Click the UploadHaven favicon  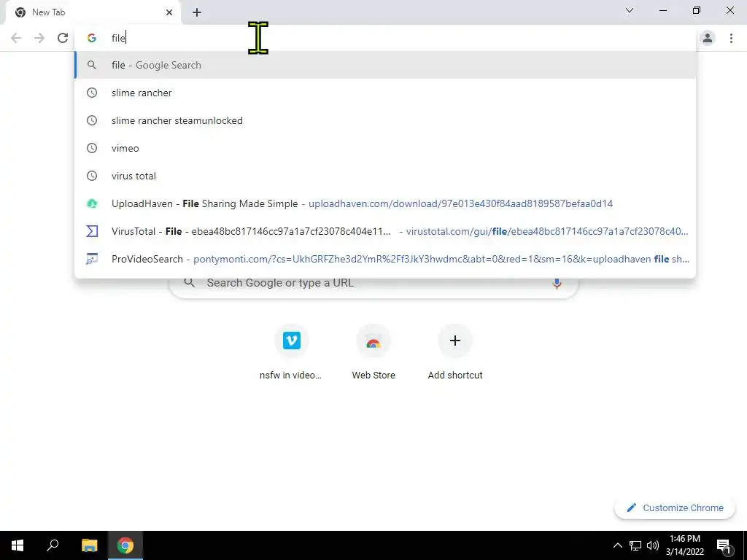(91, 204)
